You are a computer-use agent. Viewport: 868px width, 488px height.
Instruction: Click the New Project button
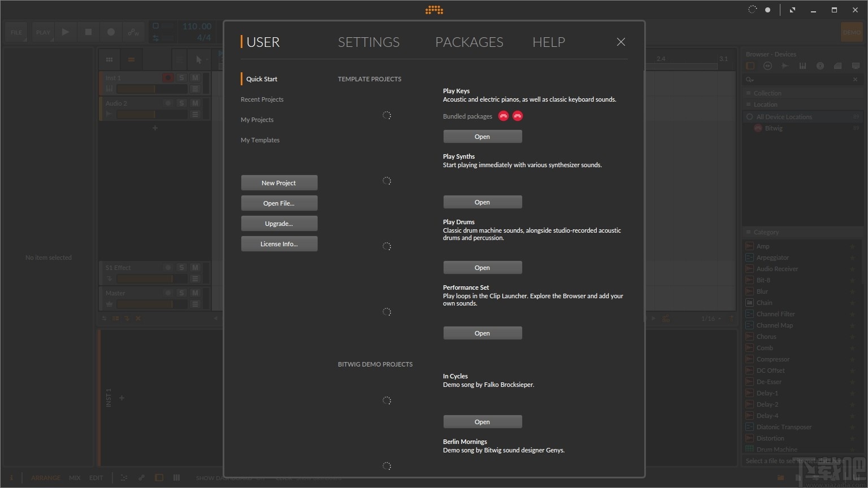279,182
